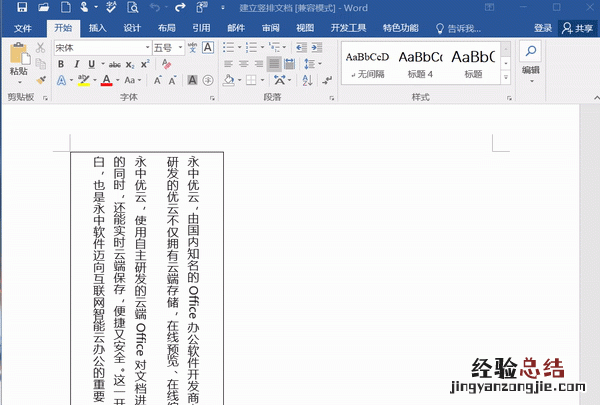Click 登录 to sign in
The height and width of the screenshot is (405, 600).
(x=543, y=28)
